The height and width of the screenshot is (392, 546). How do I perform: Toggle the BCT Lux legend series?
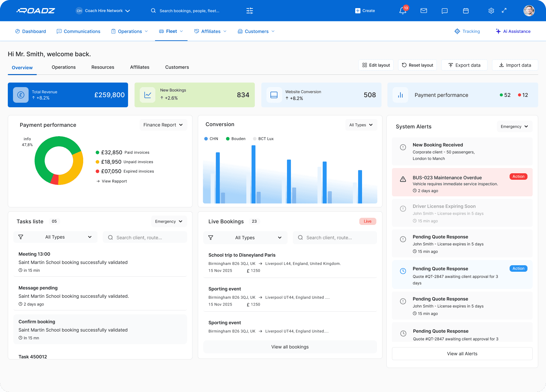[x=263, y=139]
